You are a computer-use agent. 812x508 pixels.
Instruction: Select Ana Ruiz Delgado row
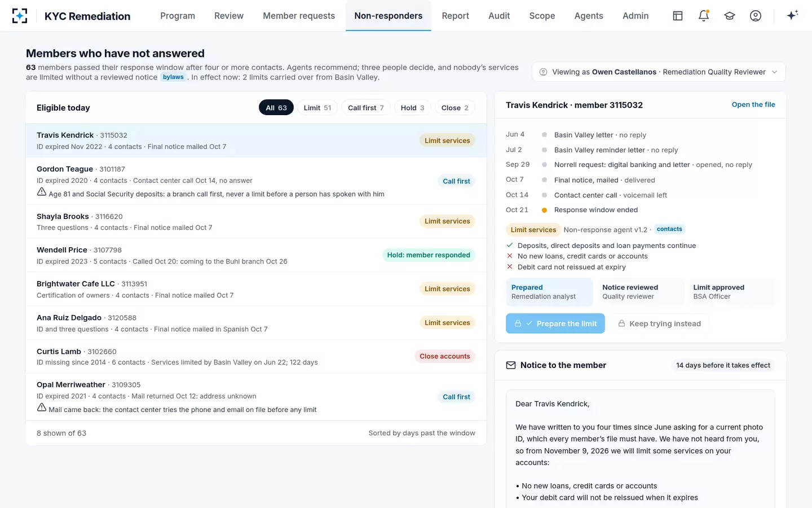tap(256, 323)
